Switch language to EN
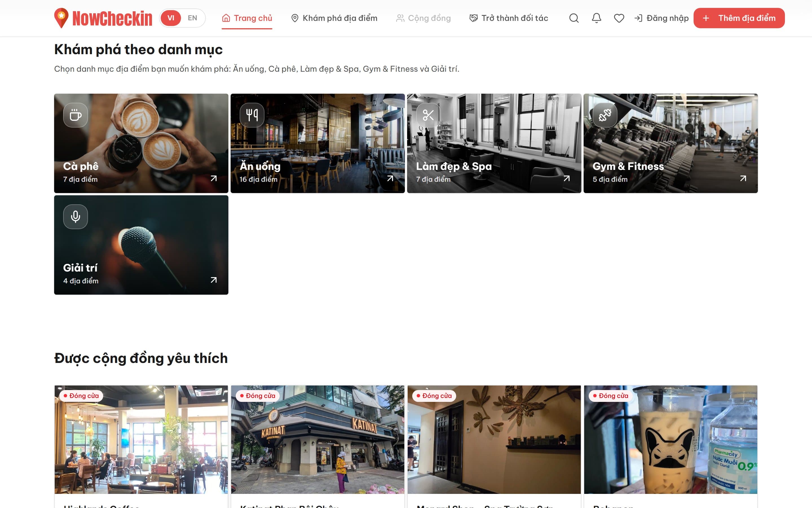 click(192, 18)
